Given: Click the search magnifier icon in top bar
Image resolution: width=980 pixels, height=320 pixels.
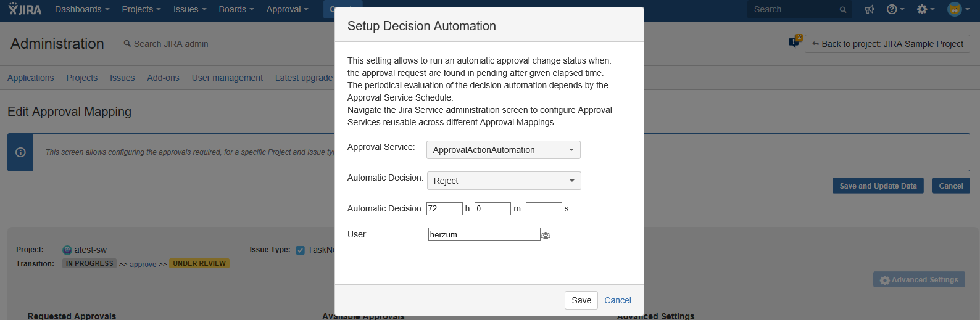Looking at the screenshot, I should (x=843, y=10).
